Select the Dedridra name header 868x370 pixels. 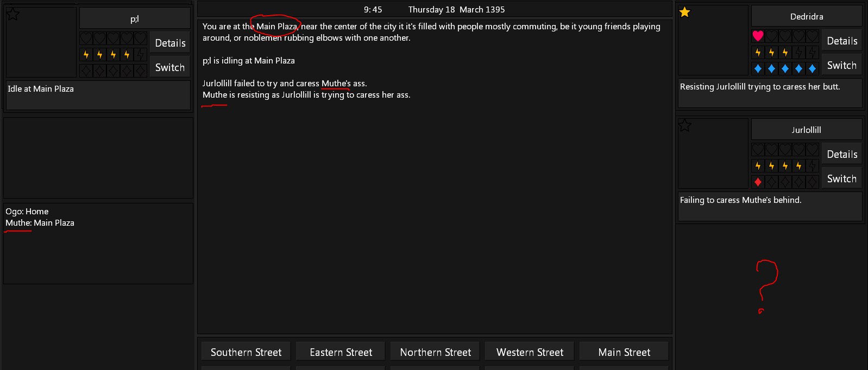click(807, 16)
